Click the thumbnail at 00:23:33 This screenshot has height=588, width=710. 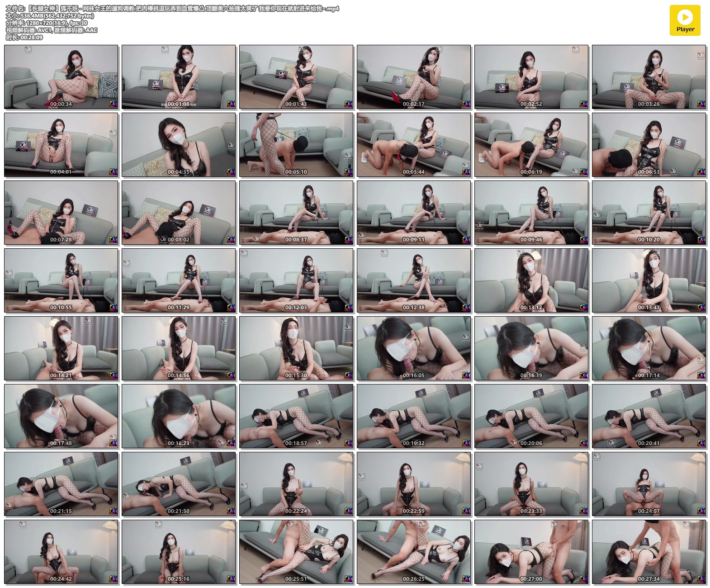531,484
